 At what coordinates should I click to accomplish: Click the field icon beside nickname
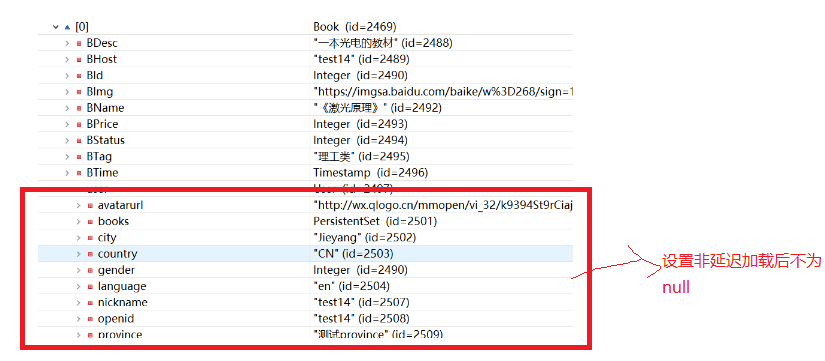[x=90, y=303]
